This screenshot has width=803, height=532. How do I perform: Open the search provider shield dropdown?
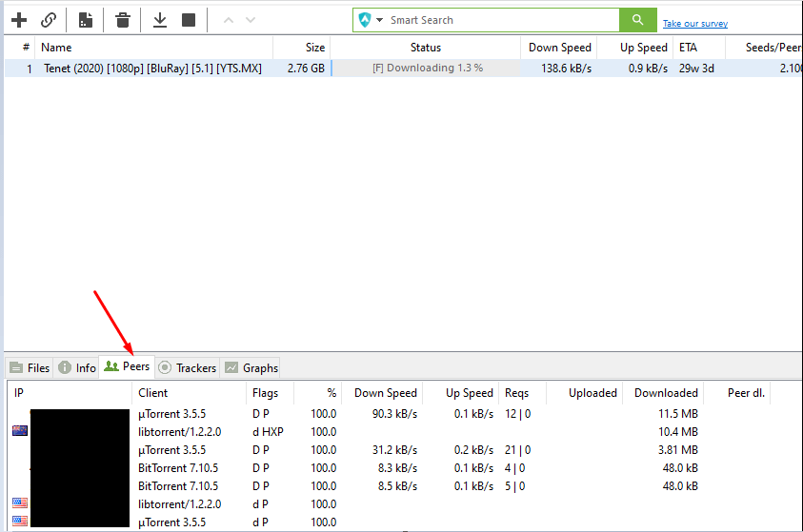[370, 20]
